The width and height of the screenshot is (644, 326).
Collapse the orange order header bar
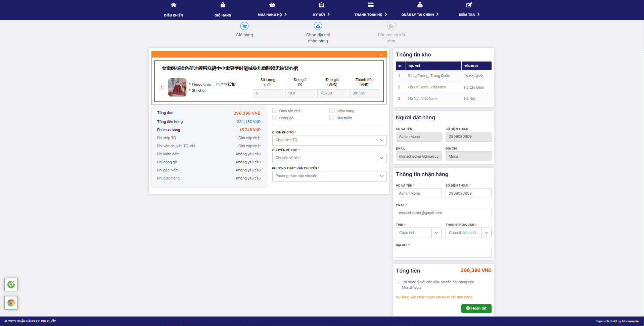381,55
